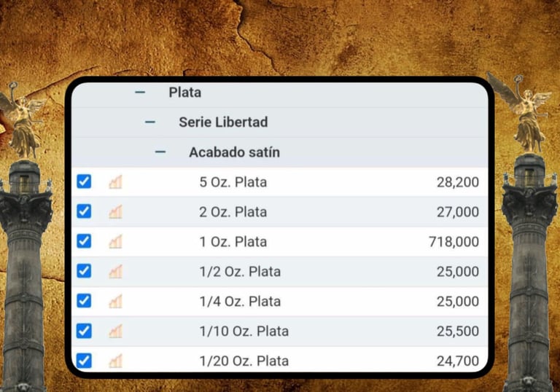Collapse the Serie Libertad group
Screen dimensions: 560x392
click(x=150, y=122)
